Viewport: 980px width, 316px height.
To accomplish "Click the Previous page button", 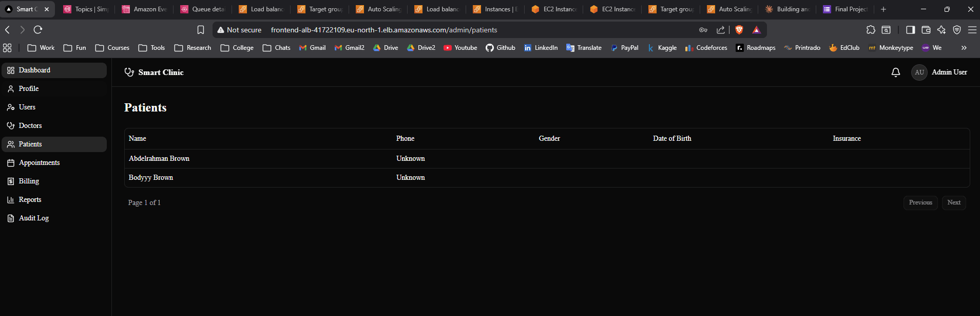I will 920,202.
